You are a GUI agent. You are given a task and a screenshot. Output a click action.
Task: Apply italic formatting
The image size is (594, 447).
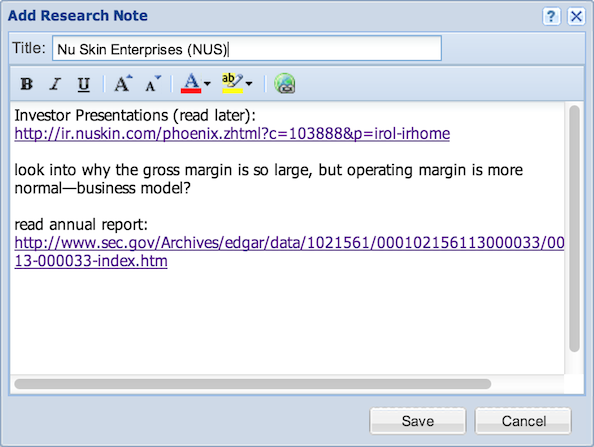(55, 84)
